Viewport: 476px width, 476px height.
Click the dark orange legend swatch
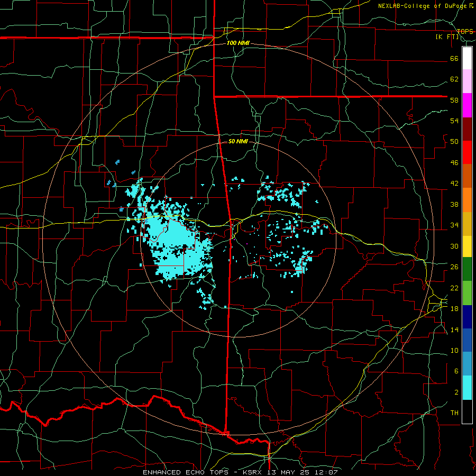click(x=467, y=176)
